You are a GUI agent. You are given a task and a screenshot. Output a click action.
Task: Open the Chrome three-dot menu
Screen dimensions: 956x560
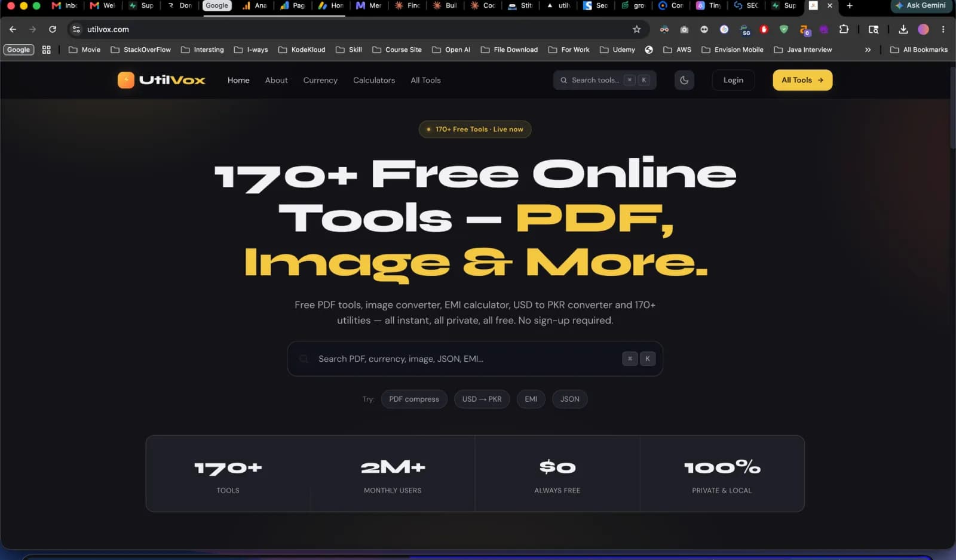click(x=943, y=29)
